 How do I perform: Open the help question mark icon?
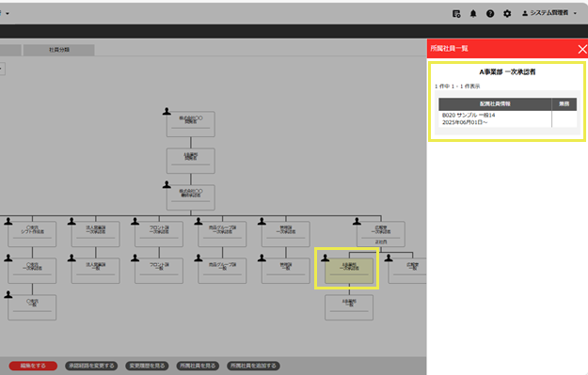490,14
